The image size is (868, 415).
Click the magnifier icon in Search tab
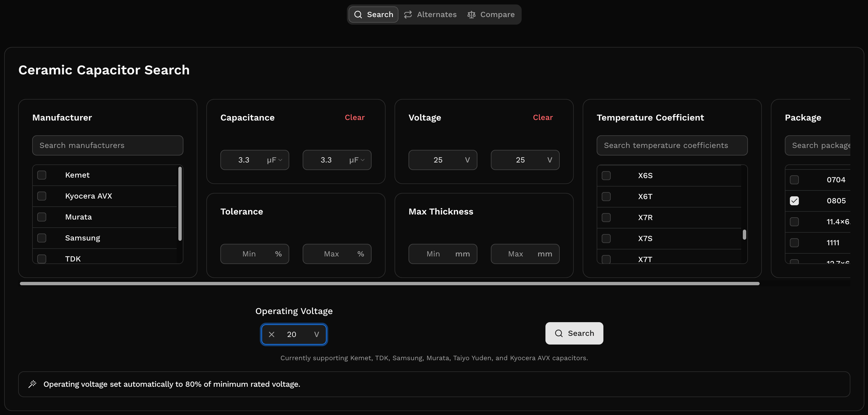click(x=358, y=15)
